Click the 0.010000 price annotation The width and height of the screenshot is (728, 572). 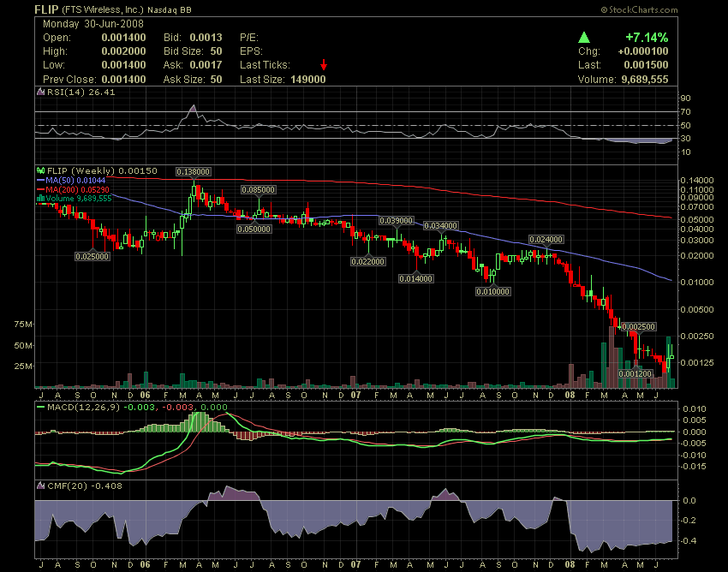493,292
